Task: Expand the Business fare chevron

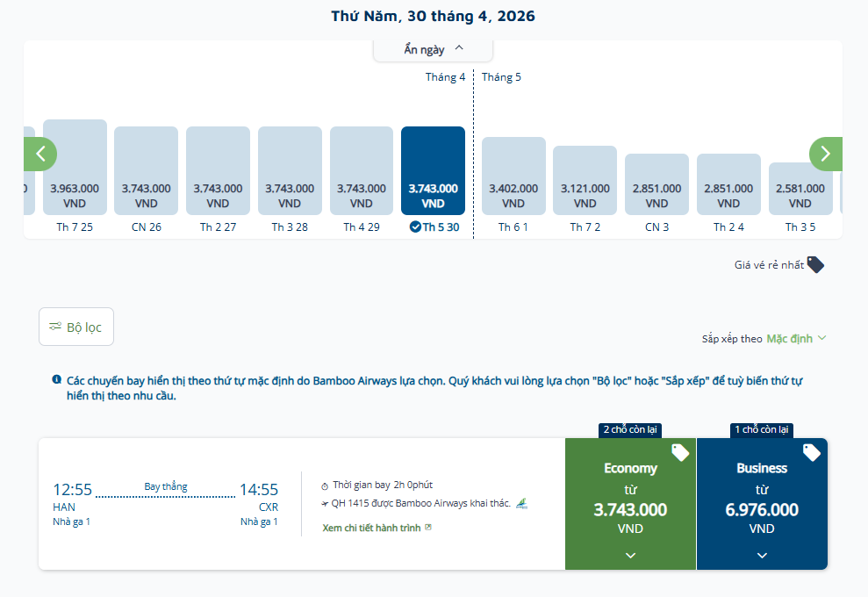Action: [x=762, y=555]
